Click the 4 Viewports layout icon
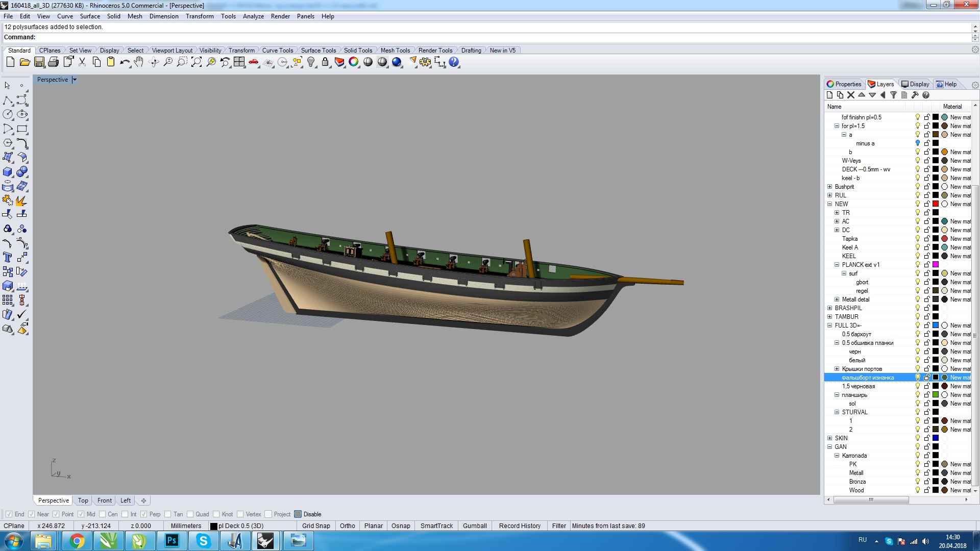 [239, 62]
